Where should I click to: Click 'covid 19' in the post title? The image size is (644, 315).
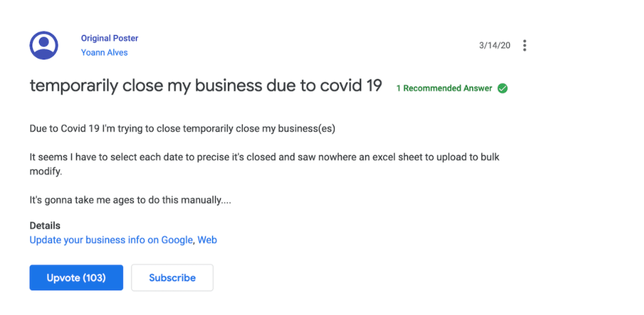pyautogui.click(x=350, y=85)
